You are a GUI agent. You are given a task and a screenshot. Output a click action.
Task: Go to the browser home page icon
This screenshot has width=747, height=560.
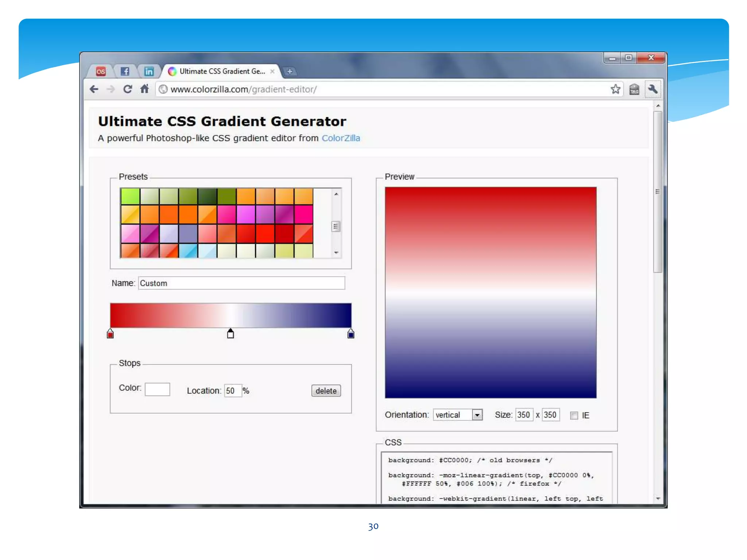tap(144, 89)
